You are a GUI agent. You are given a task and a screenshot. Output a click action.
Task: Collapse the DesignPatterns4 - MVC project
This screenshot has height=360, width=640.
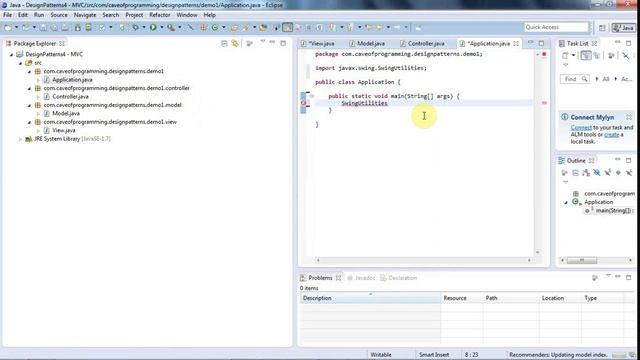[x=11, y=54]
